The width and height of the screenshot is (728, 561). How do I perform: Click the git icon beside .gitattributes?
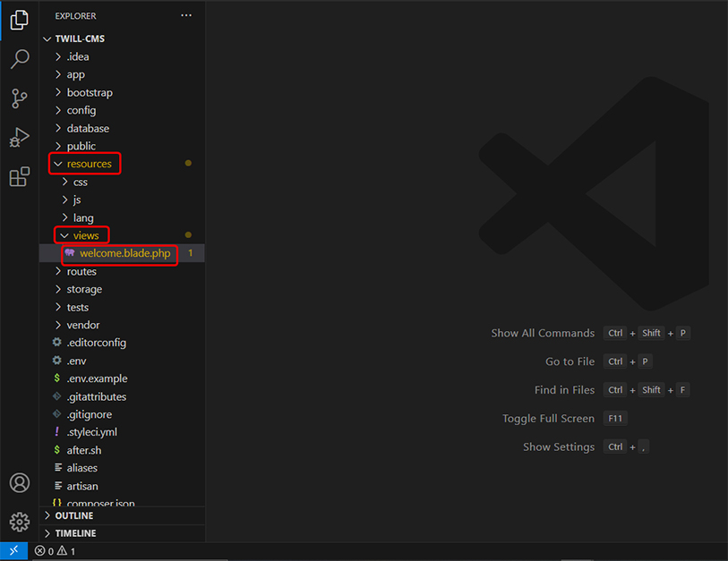pos(56,396)
